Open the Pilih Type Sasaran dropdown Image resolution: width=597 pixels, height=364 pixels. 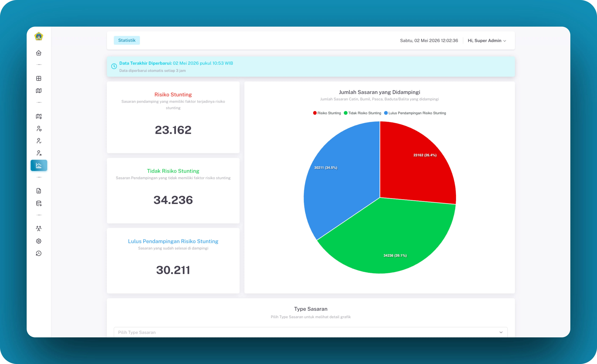tap(311, 332)
